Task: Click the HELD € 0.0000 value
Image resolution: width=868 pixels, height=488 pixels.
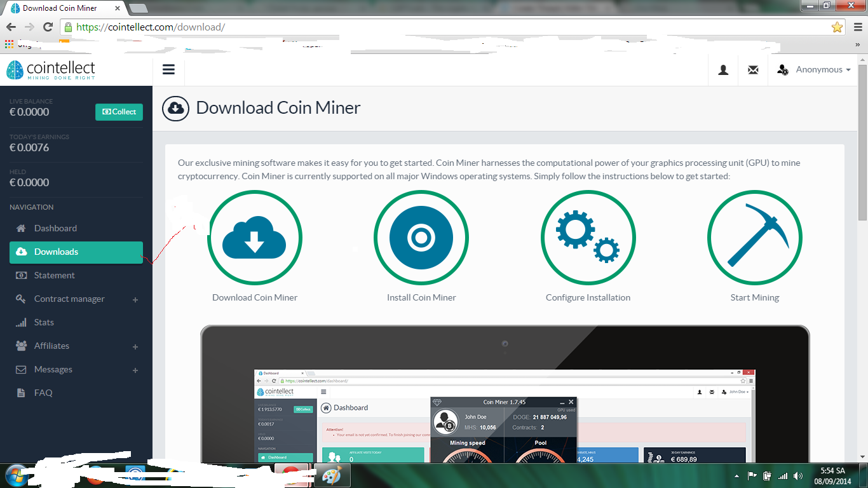Action: click(x=29, y=183)
